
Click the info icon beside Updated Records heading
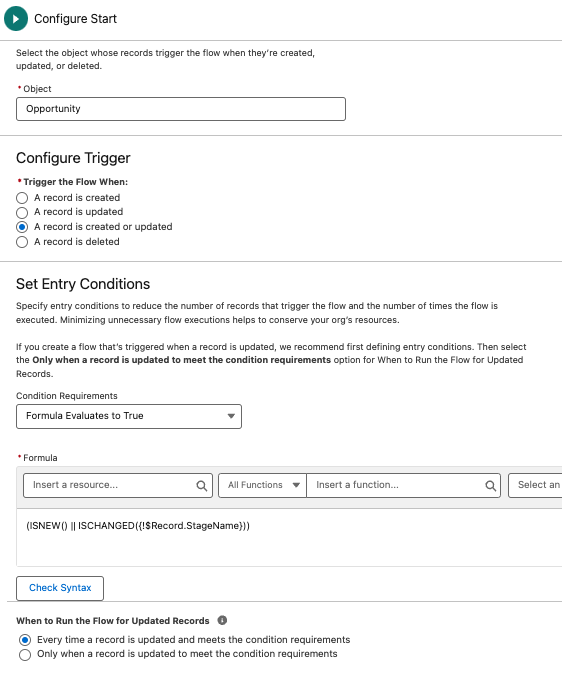coord(222,620)
